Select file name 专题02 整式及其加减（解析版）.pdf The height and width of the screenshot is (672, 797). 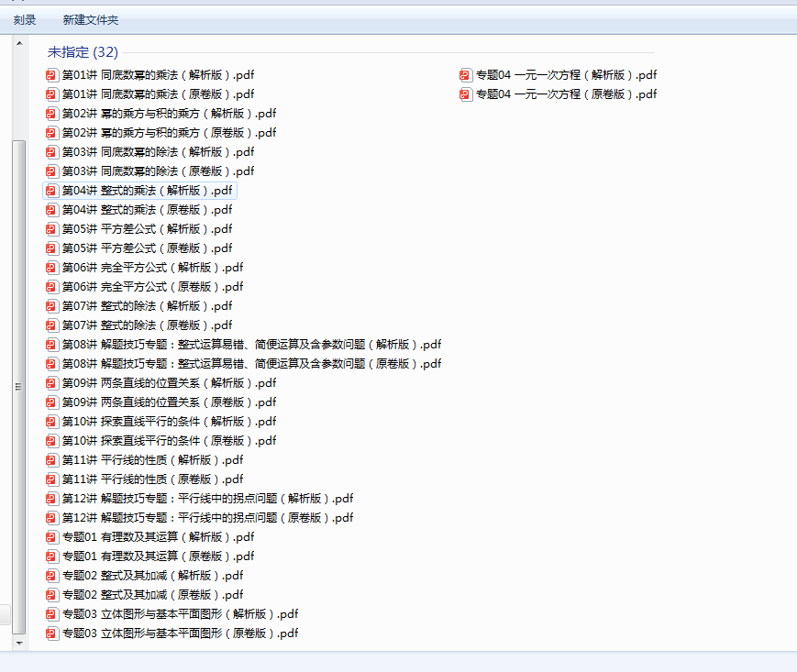tap(152, 576)
